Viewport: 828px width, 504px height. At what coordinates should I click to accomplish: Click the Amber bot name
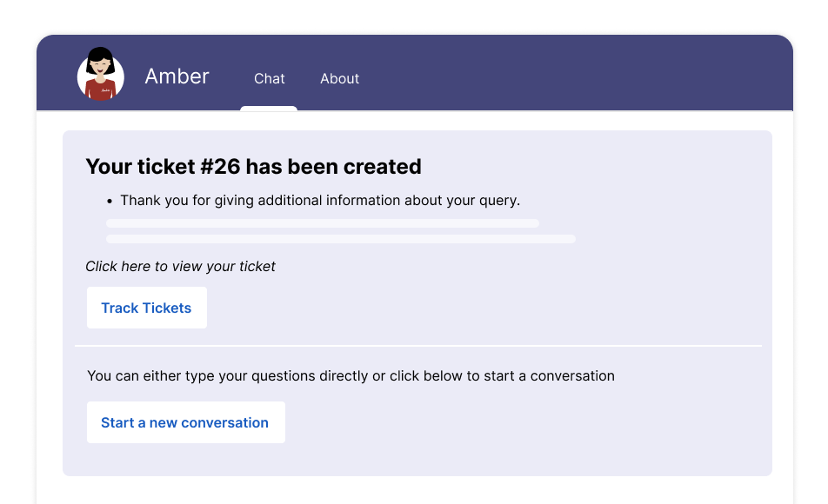point(177,76)
